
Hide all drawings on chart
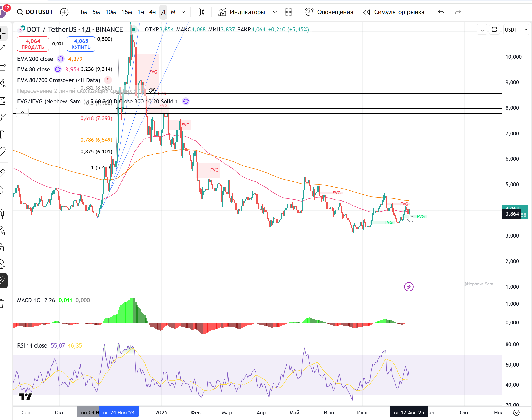[x=3, y=264]
